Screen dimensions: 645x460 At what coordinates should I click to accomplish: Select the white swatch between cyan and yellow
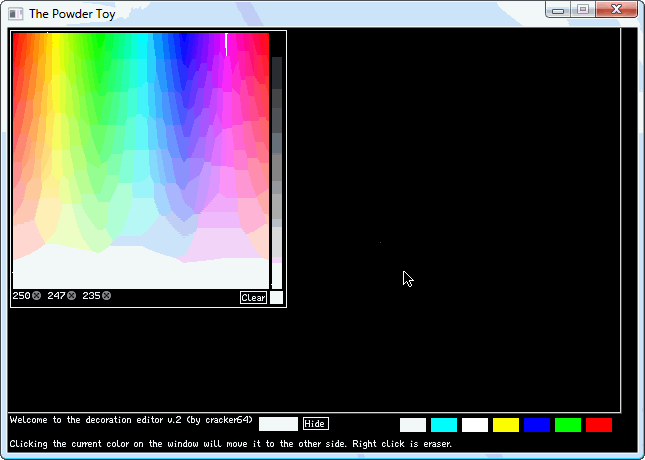click(x=475, y=425)
